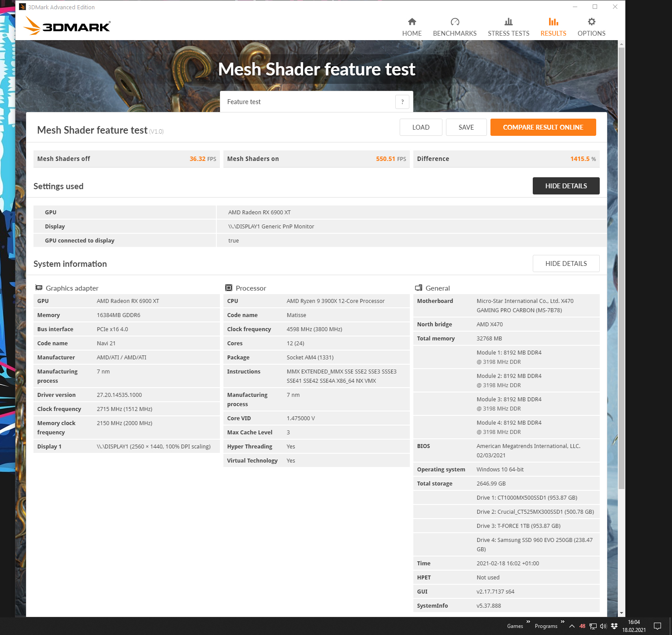Click COMPARE RESULT ONLINE
The image size is (672, 635).
(x=543, y=127)
